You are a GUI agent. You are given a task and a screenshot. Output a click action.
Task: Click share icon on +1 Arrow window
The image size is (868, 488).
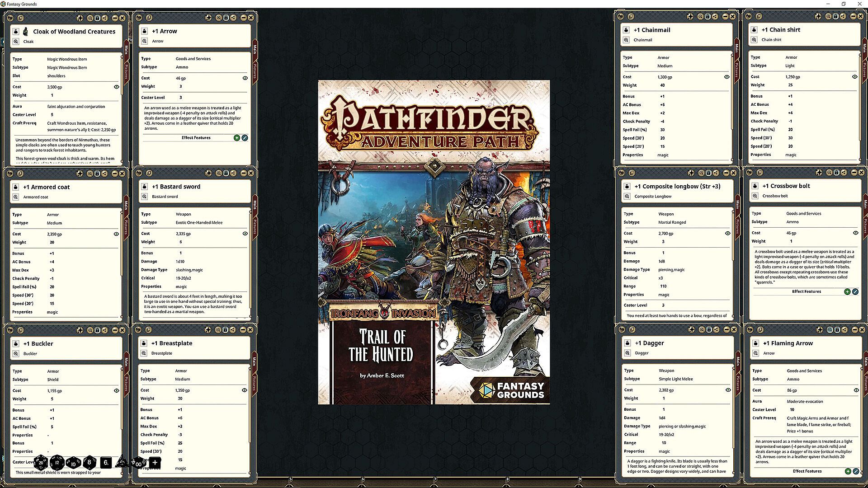tap(233, 18)
